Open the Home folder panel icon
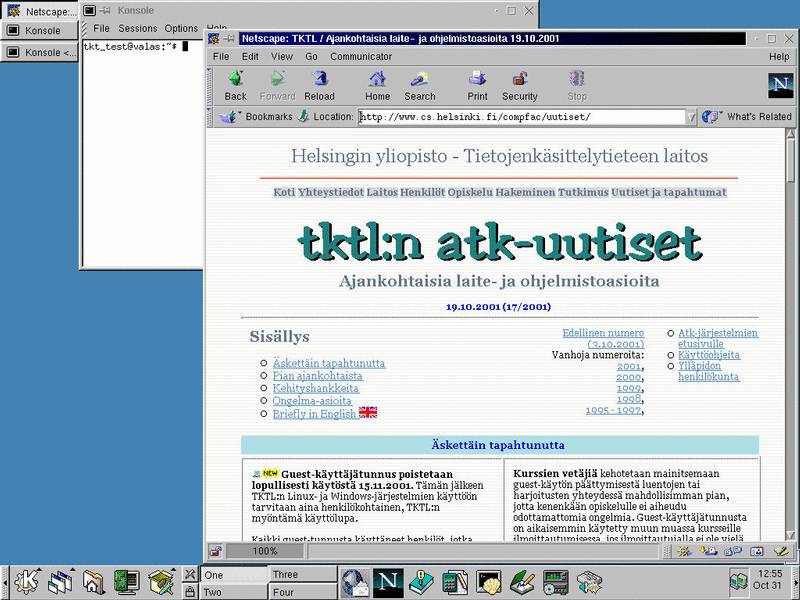This screenshot has width=800, height=600. click(x=94, y=582)
